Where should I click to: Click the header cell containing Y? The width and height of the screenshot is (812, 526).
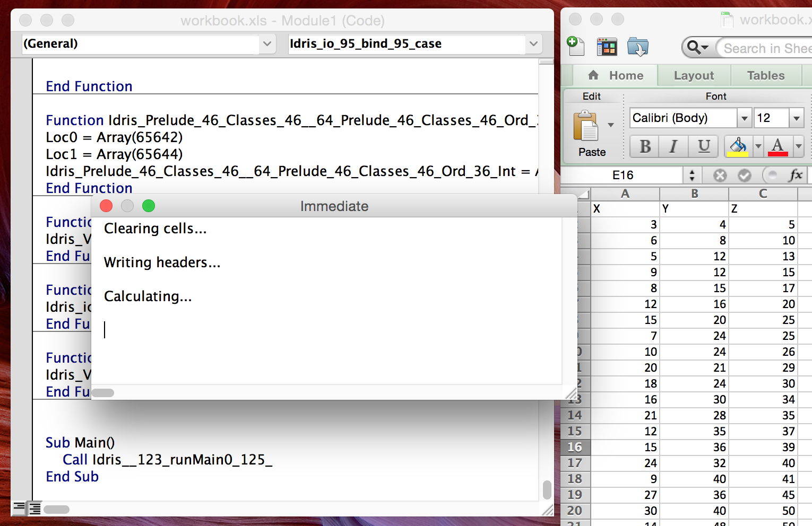click(694, 208)
